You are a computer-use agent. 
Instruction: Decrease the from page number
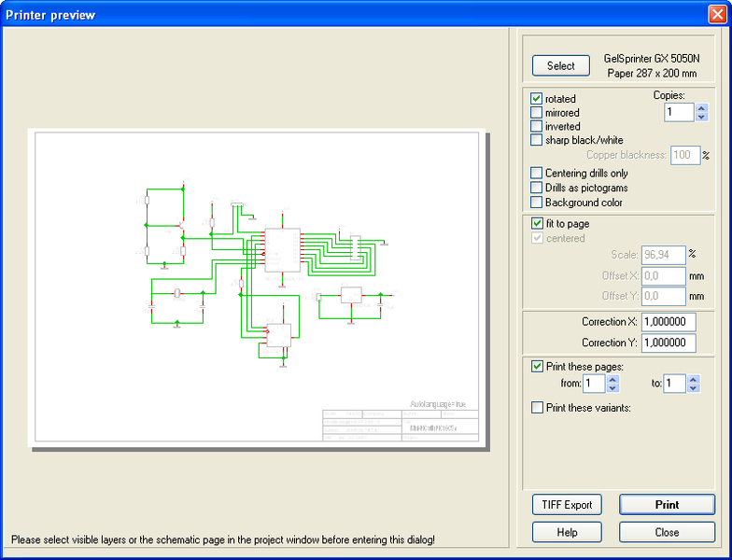tap(612, 388)
